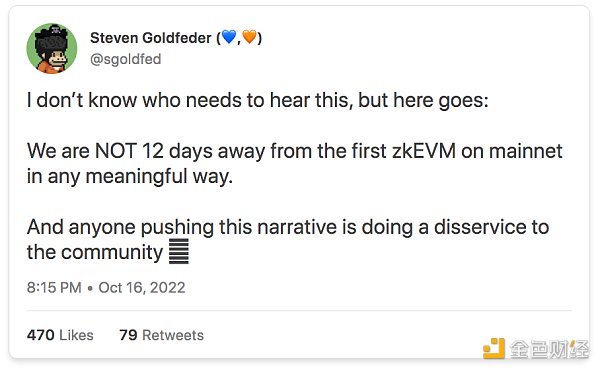Image resolution: width=600 pixels, height=370 pixels.
Task: Click the word NOT in the tweet
Action: (x=116, y=151)
